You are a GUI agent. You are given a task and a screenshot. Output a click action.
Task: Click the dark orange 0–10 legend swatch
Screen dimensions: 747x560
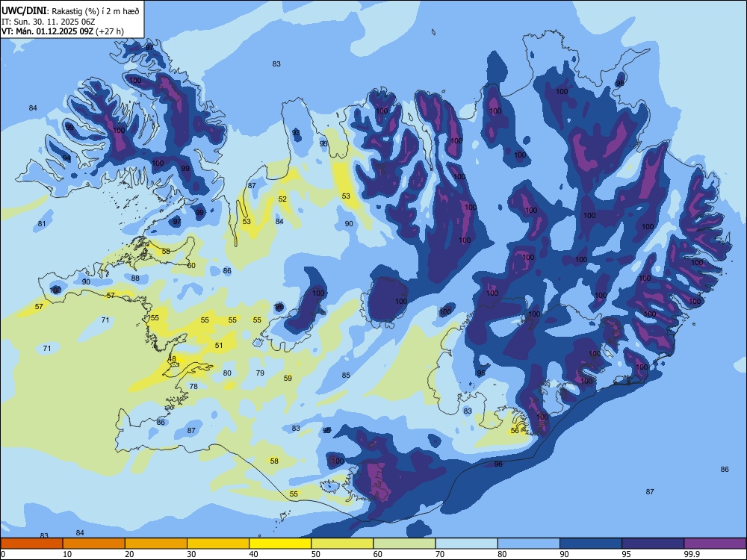pos(31,544)
